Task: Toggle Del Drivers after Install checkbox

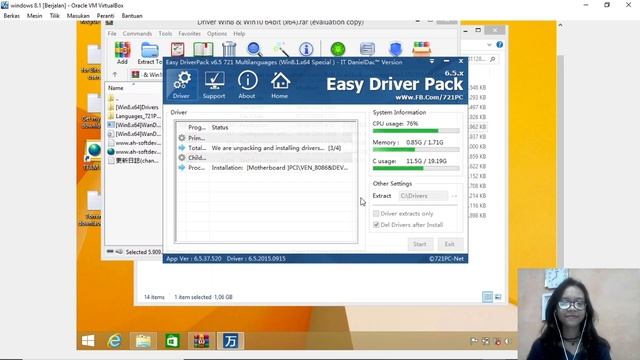Action: [x=376, y=224]
